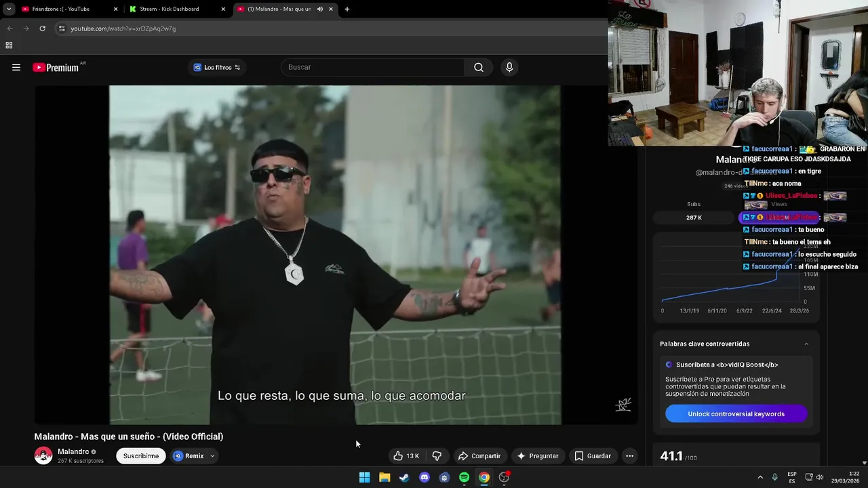Image resolution: width=868 pixels, height=488 pixels.
Task: Open the Chrome tab search dropdown arrow
Action: click(x=9, y=9)
